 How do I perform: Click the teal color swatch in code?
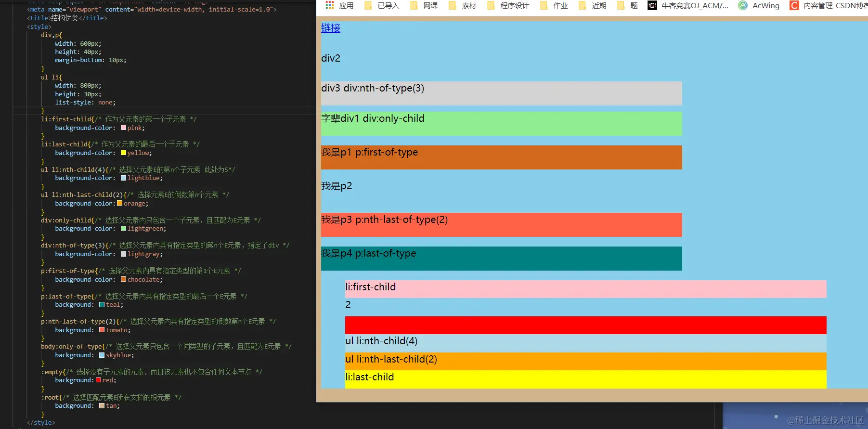coord(102,304)
